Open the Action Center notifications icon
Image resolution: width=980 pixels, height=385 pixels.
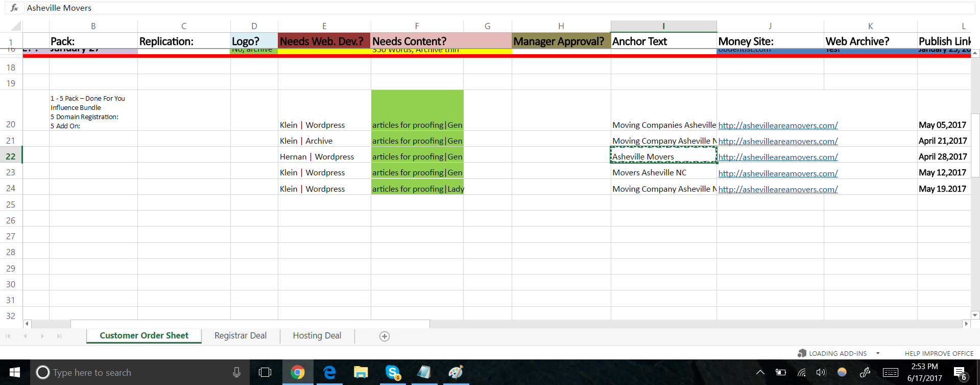click(960, 373)
